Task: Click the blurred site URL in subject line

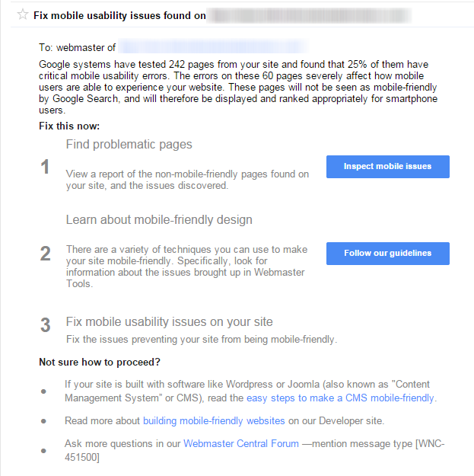Action: pos(310,15)
